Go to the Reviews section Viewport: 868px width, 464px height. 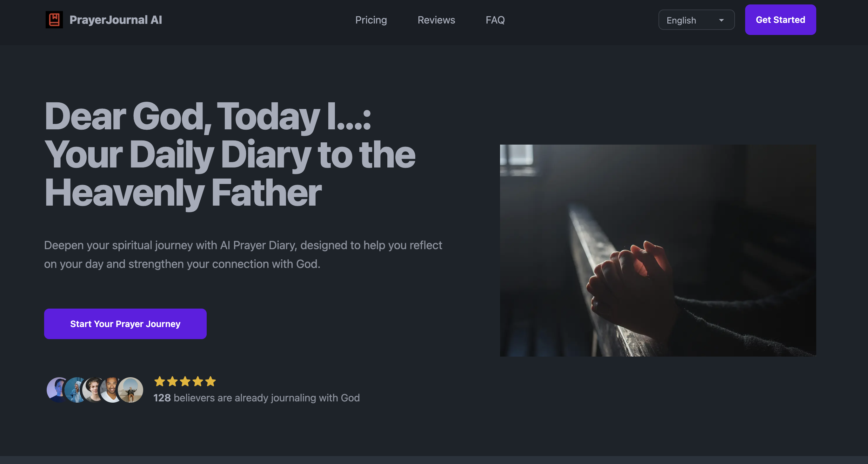click(x=436, y=20)
